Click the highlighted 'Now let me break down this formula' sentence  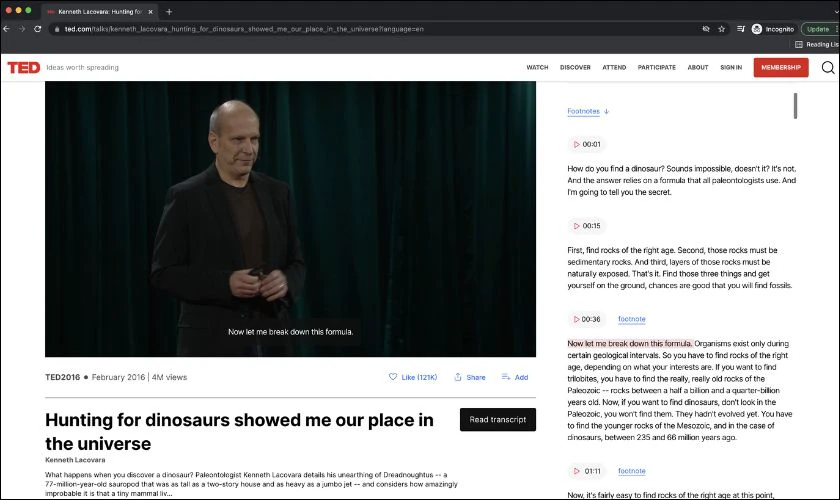coord(630,344)
